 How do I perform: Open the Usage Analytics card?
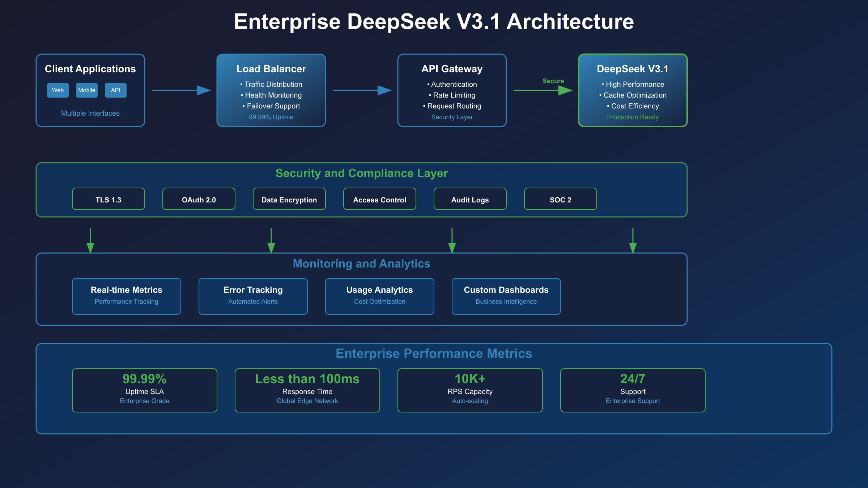pyautogui.click(x=380, y=296)
